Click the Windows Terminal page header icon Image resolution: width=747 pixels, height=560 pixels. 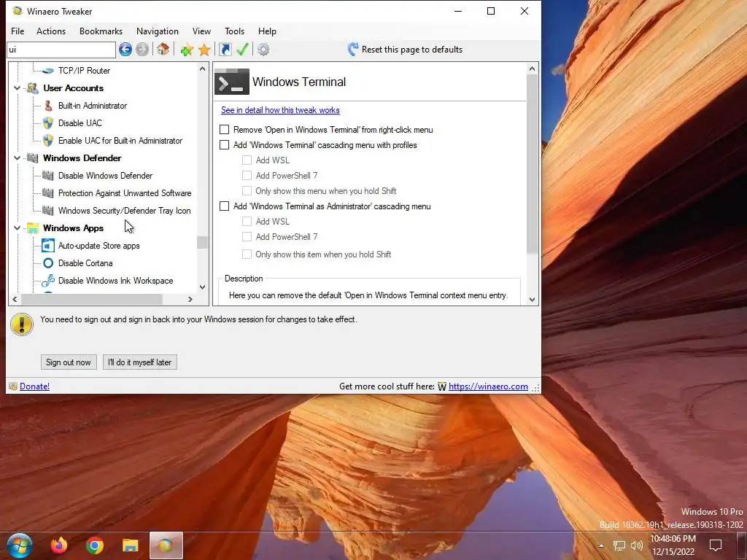(232, 82)
